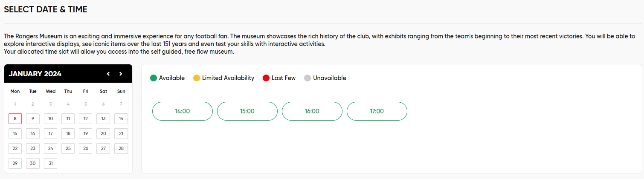Select January 16 date cell
Viewport: 644px width, 179px height.
tap(33, 133)
